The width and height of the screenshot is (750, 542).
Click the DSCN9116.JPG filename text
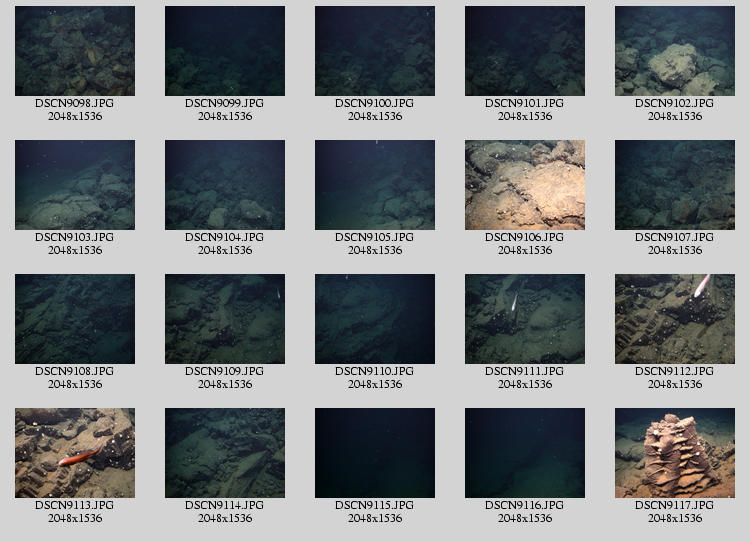(525, 505)
